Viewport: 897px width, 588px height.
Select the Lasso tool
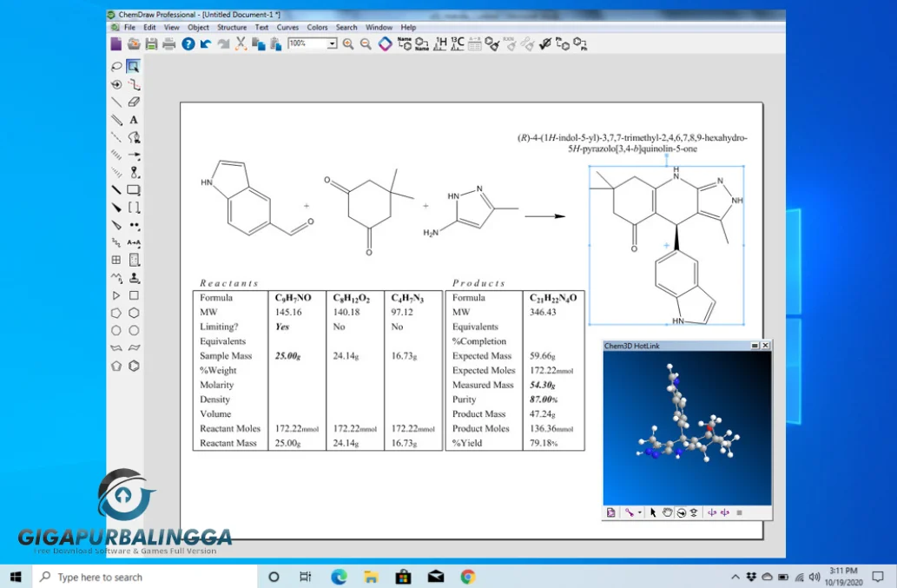tap(116, 66)
